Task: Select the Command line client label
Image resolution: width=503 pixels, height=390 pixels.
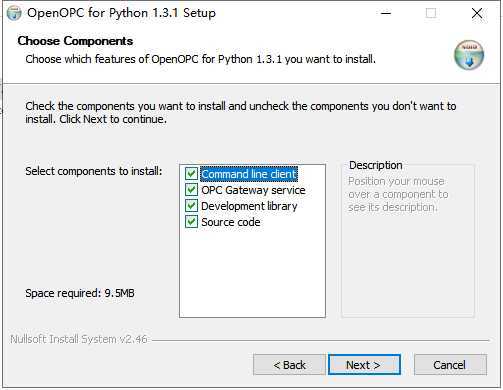Action: [x=249, y=174]
